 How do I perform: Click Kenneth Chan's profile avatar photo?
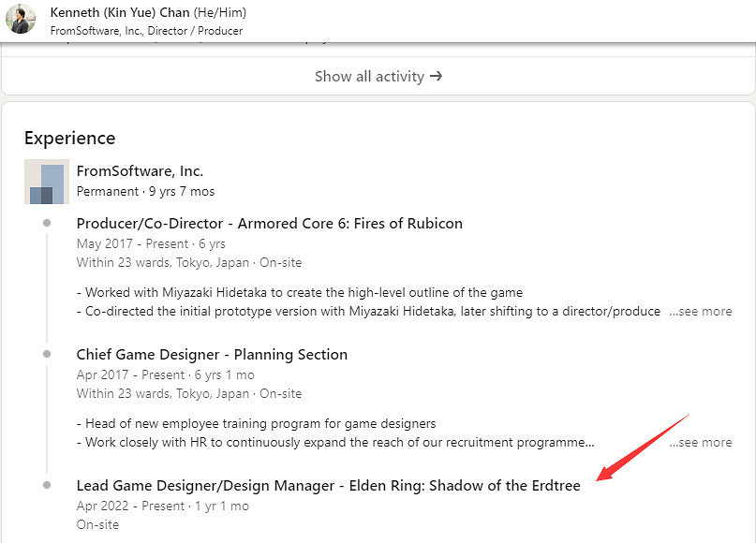point(21,19)
